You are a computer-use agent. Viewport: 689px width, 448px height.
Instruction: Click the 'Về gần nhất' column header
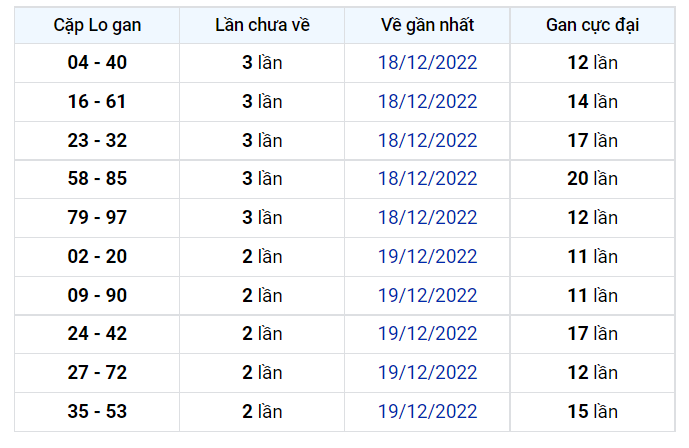(x=427, y=25)
